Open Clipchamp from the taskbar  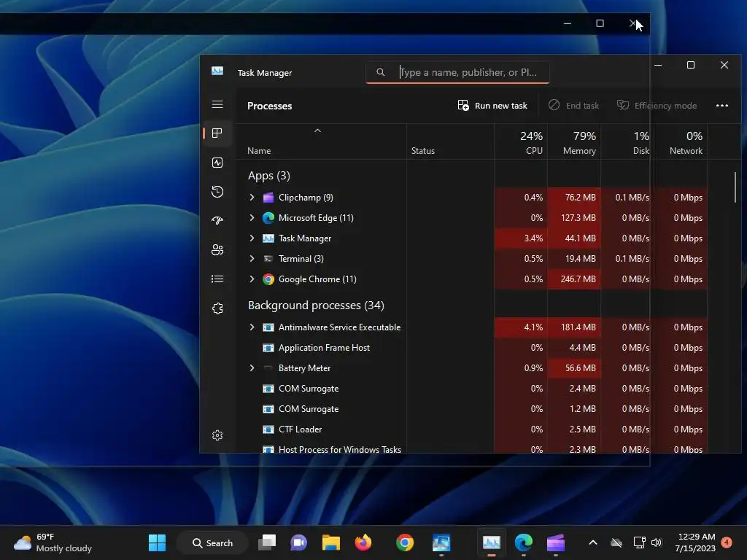click(x=555, y=542)
